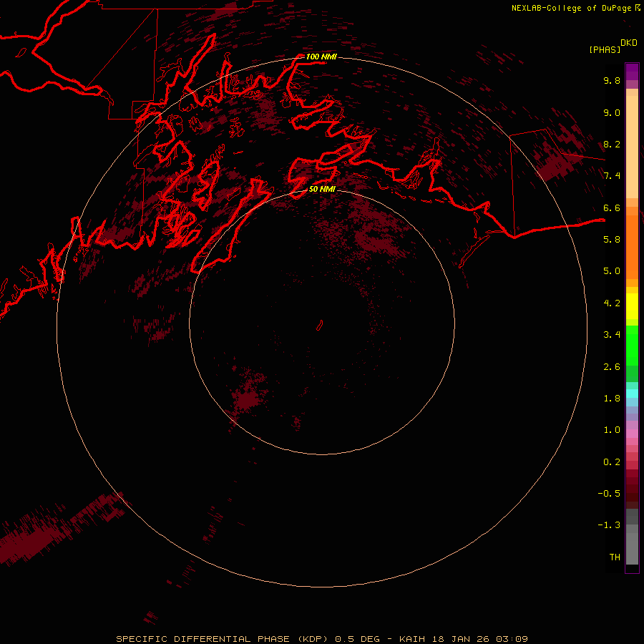Select the 5.8 scale value
Viewport: 644px width, 644px height.
coord(612,240)
